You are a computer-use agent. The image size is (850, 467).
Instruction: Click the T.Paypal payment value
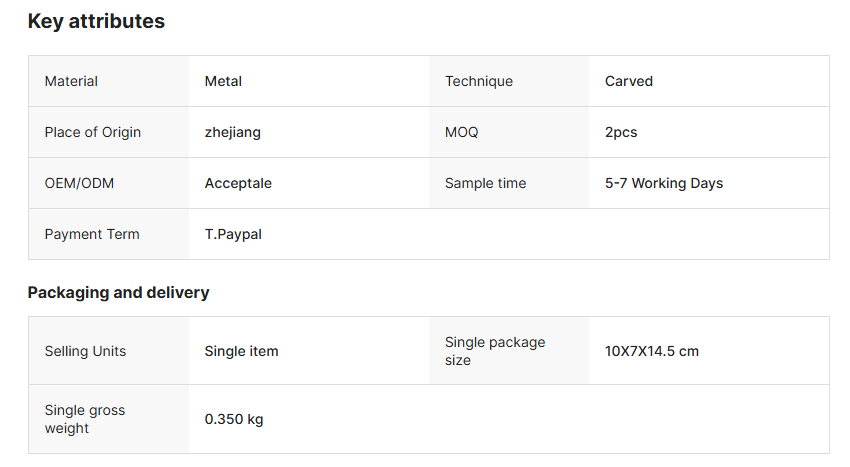click(233, 234)
